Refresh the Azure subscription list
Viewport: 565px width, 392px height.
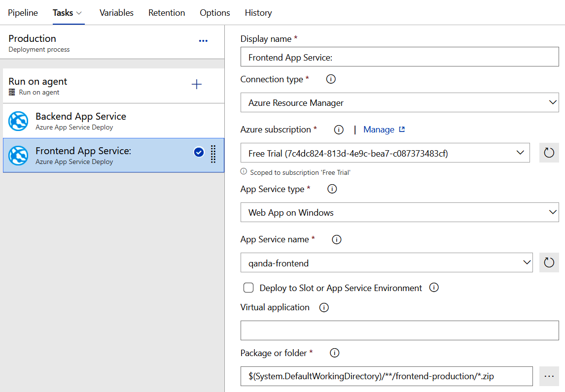tap(549, 153)
